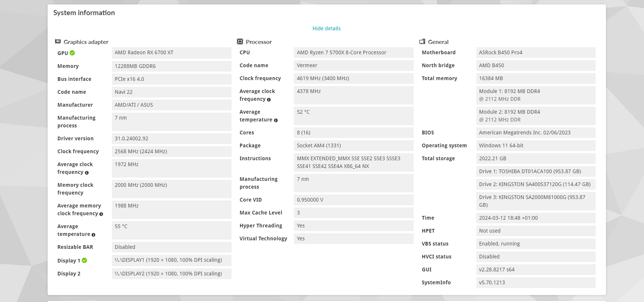Select the 12288MB GDDR6 memory value
The width and height of the screenshot is (644, 302).
(172, 66)
